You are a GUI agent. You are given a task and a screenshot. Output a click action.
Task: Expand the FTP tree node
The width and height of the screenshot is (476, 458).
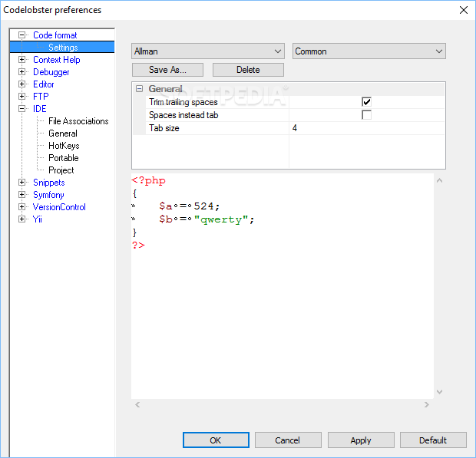point(21,97)
